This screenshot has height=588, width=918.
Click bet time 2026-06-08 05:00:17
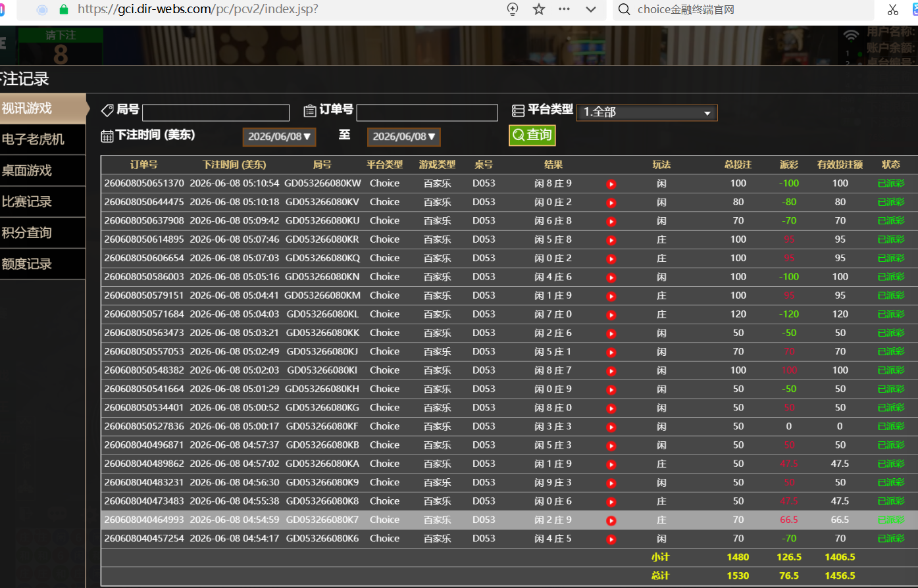[234, 426]
